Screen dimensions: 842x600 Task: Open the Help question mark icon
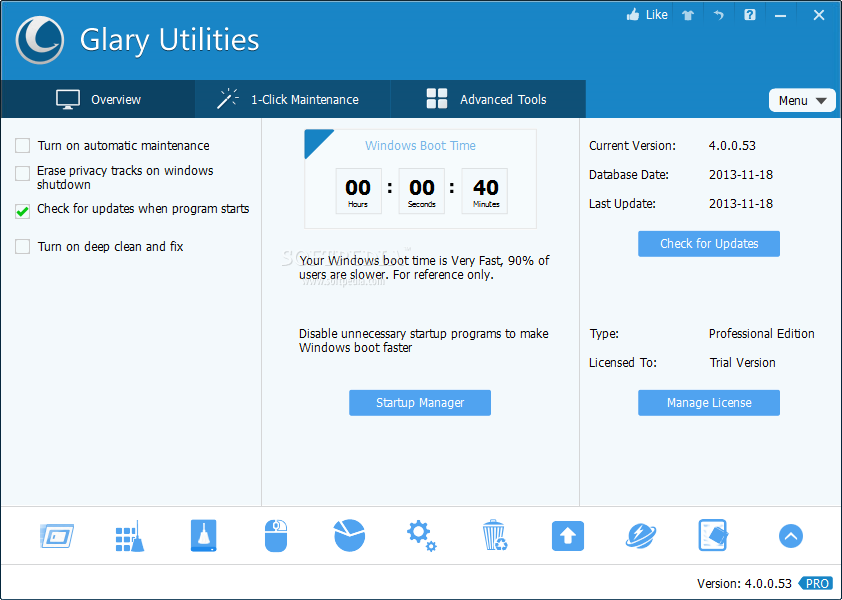(x=750, y=15)
